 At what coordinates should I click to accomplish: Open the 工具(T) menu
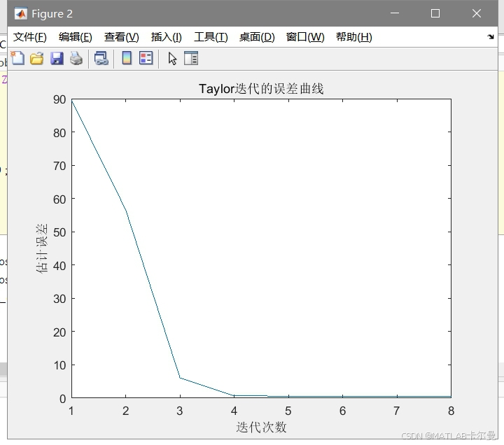(211, 37)
